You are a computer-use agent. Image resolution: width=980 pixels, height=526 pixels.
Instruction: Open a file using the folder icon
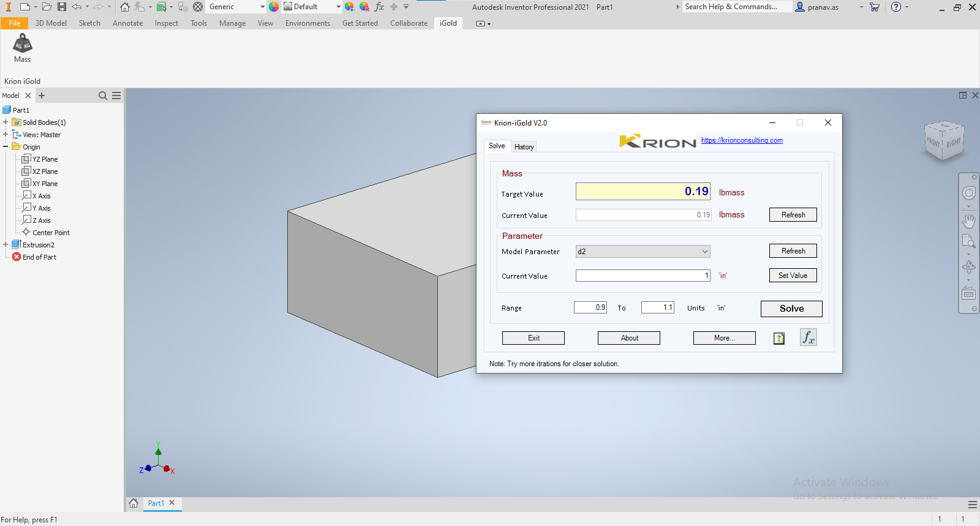click(x=47, y=7)
